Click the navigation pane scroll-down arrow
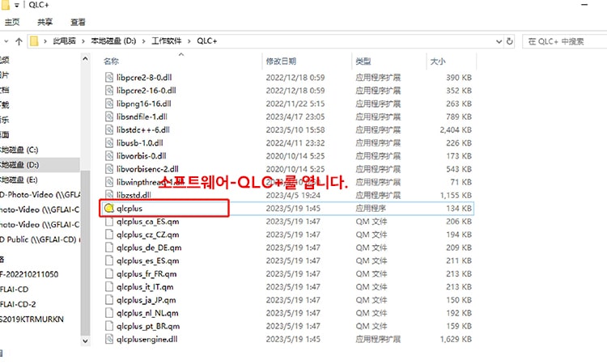The height and width of the screenshot is (364, 607). pyautogui.click(x=85, y=341)
